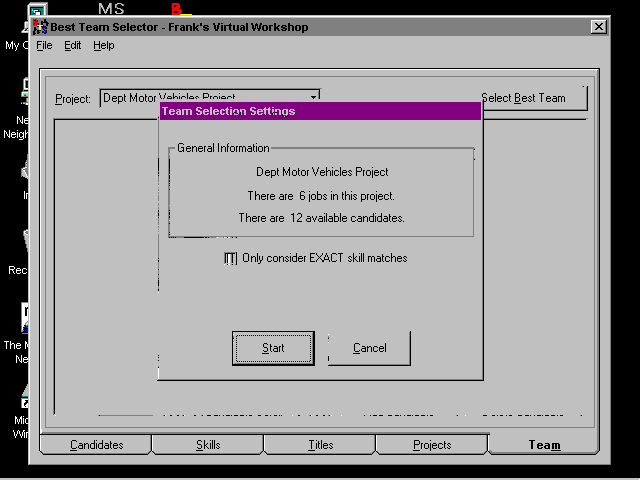640x480 pixels.
Task: Select the Microsoft Windows desktop icon at bottom left
Action: pos(24,402)
